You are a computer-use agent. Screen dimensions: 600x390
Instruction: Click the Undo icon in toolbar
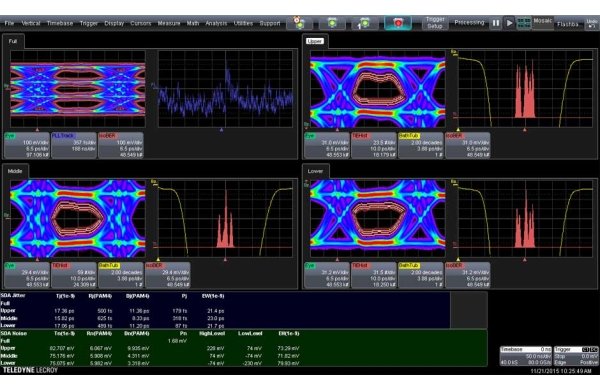(592, 23)
